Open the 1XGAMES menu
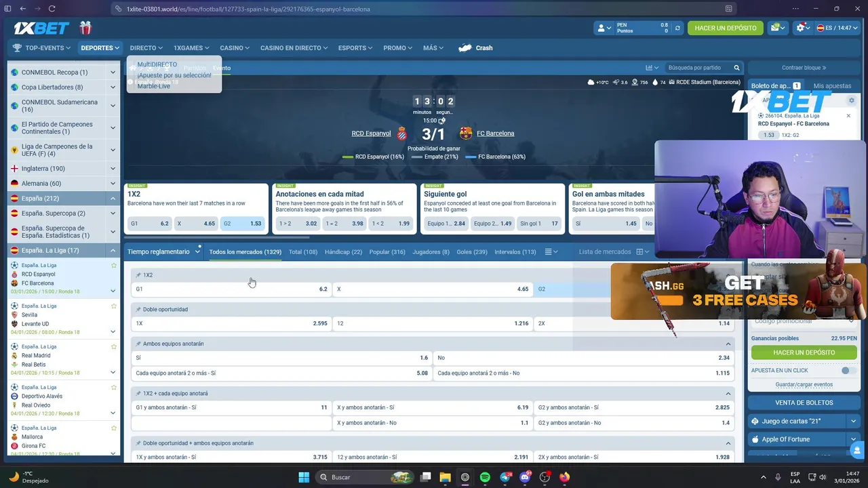Screen dimensions: 868x488 (192, 48)
